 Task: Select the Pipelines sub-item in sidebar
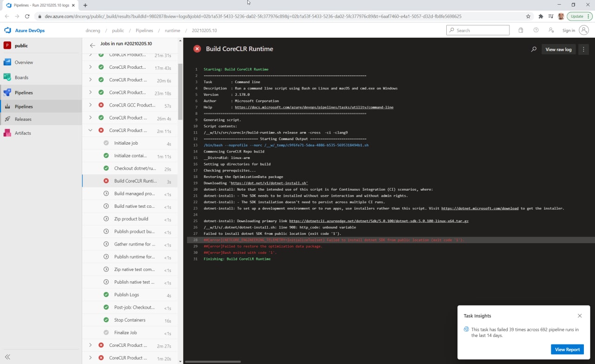[41, 106]
